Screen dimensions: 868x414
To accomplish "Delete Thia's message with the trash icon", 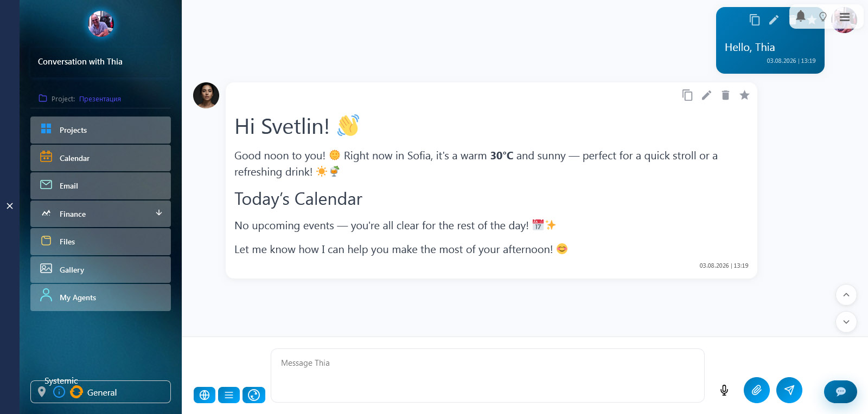I will point(725,95).
